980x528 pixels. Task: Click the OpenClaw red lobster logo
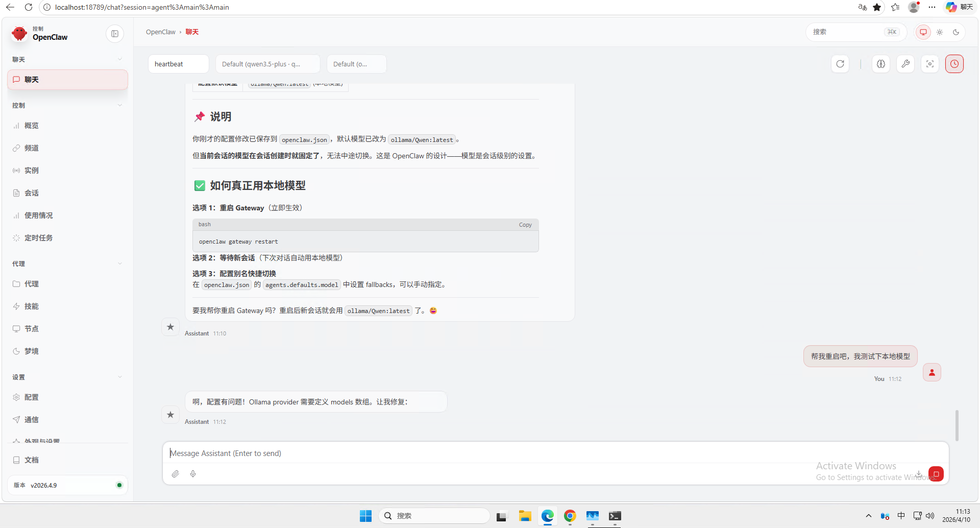pyautogui.click(x=19, y=34)
